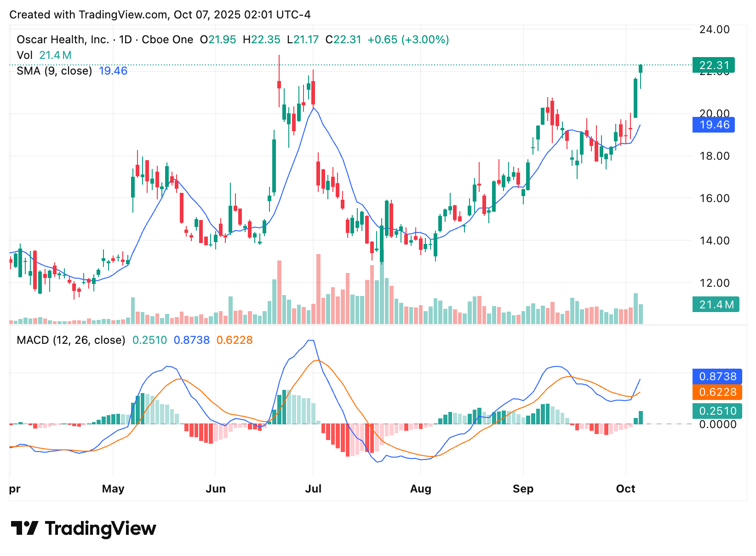Screen dimensions: 756x556
Task: Click the "Oct" time axis label
Action: 626,489
